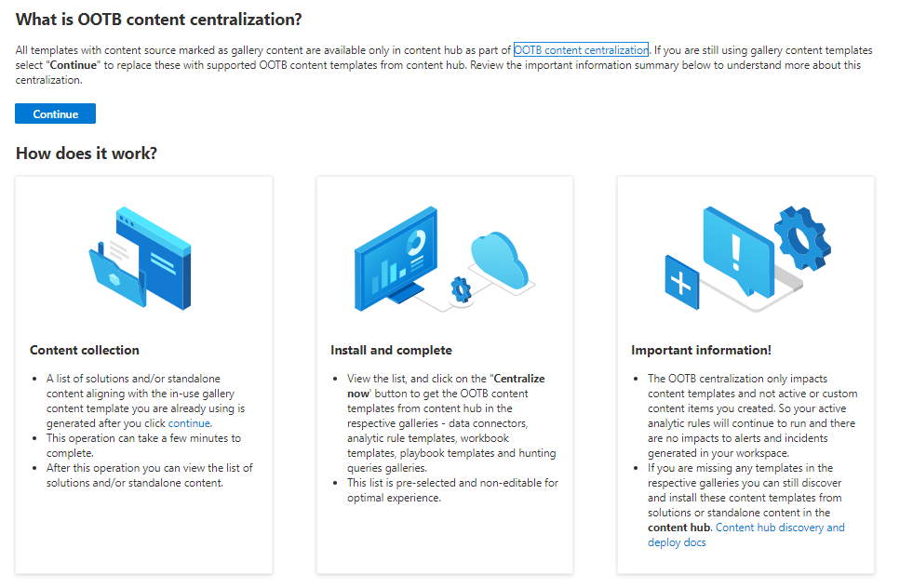Click the plus sign tile icon

(681, 282)
